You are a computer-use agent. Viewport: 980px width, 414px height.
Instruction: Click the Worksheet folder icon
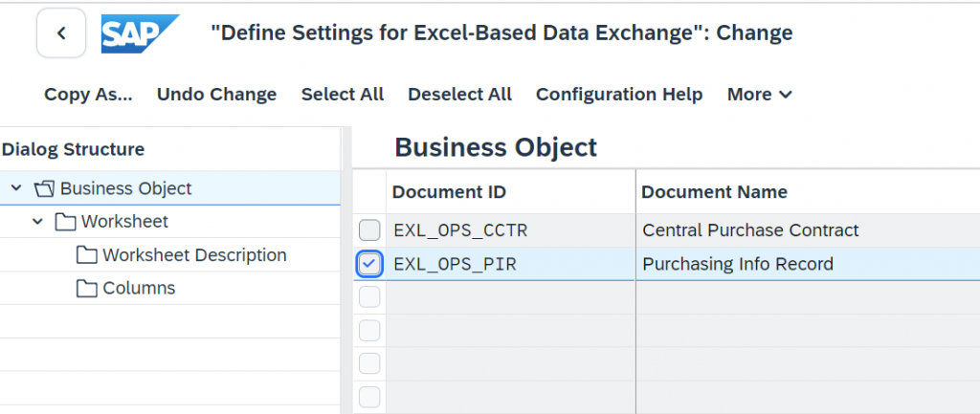pos(66,222)
